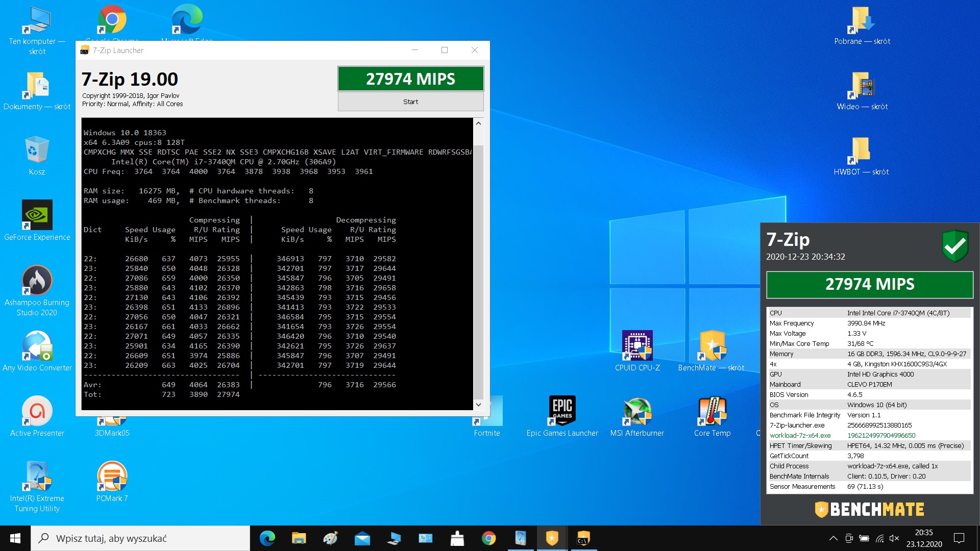This screenshot has width=980, height=551.
Task: Open Intel Extreme Tuning Utility shortcut
Action: 37,487
